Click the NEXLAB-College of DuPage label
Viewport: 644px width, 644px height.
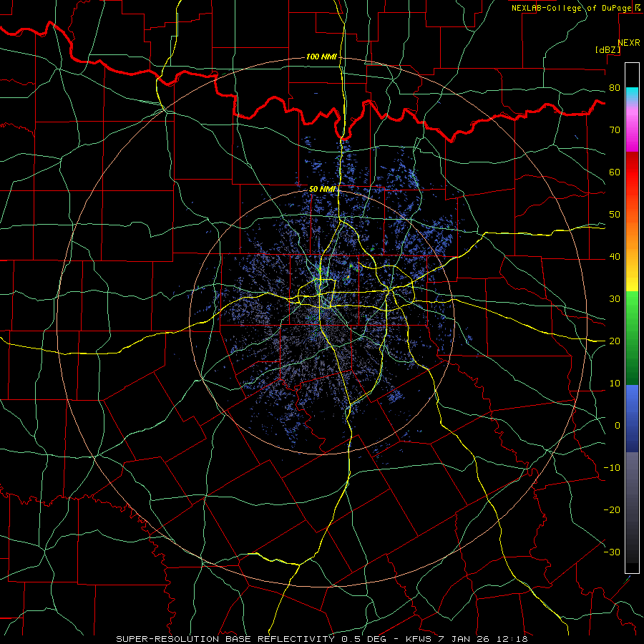click(x=573, y=8)
